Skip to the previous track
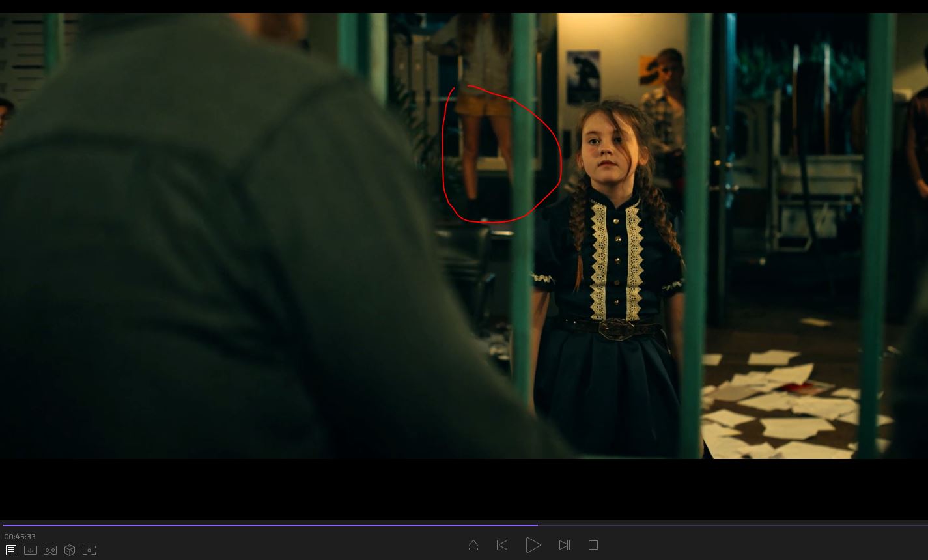Viewport: 928px width, 560px height. click(502, 545)
